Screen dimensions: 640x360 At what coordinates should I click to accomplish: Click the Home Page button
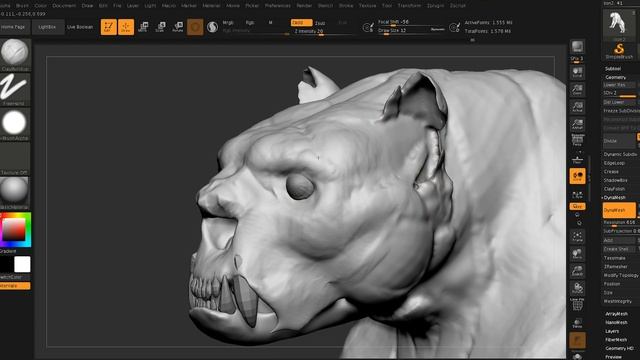click(14, 27)
